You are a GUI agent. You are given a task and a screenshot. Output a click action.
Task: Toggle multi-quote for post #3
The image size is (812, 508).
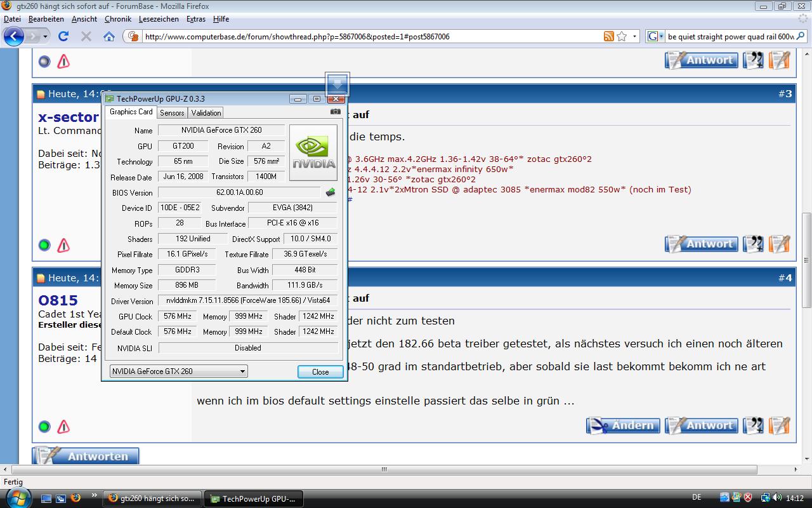click(754, 244)
